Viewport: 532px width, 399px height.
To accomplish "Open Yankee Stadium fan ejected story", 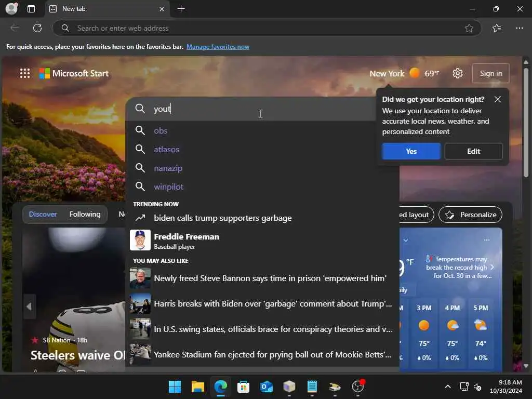I will (x=262, y=354).
